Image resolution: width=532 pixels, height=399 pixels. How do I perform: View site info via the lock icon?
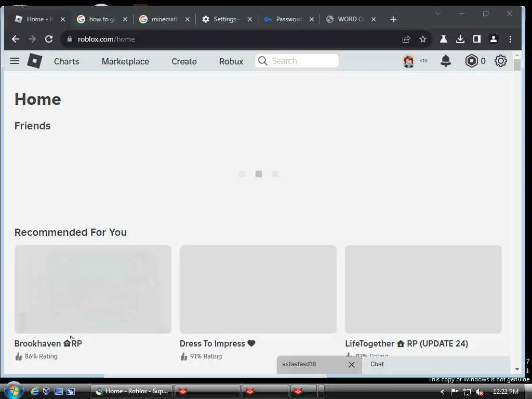70,39
